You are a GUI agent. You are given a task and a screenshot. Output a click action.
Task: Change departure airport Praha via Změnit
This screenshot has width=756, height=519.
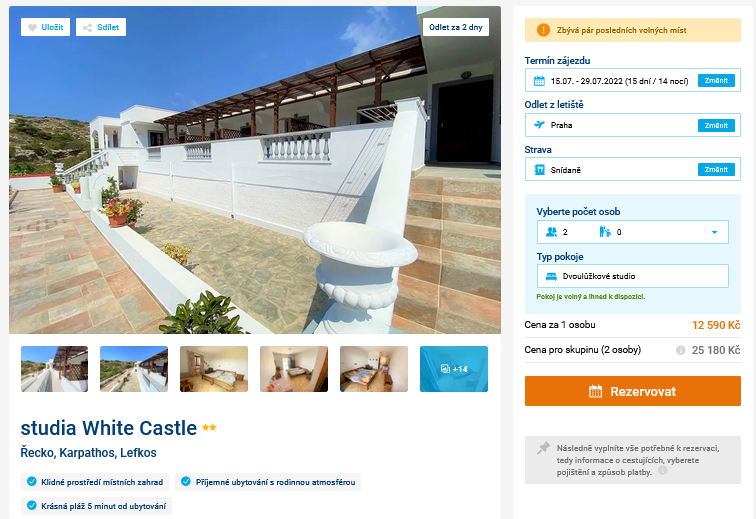pos(716,125)
